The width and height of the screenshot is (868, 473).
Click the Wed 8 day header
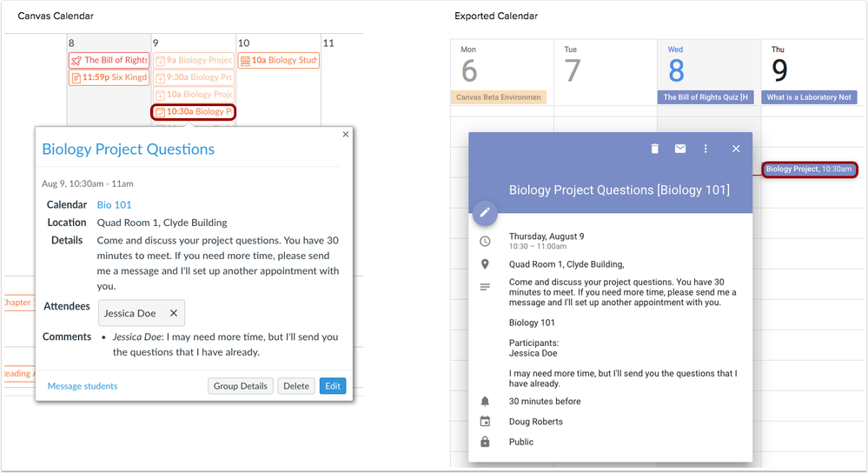click(x=676, y=65)
